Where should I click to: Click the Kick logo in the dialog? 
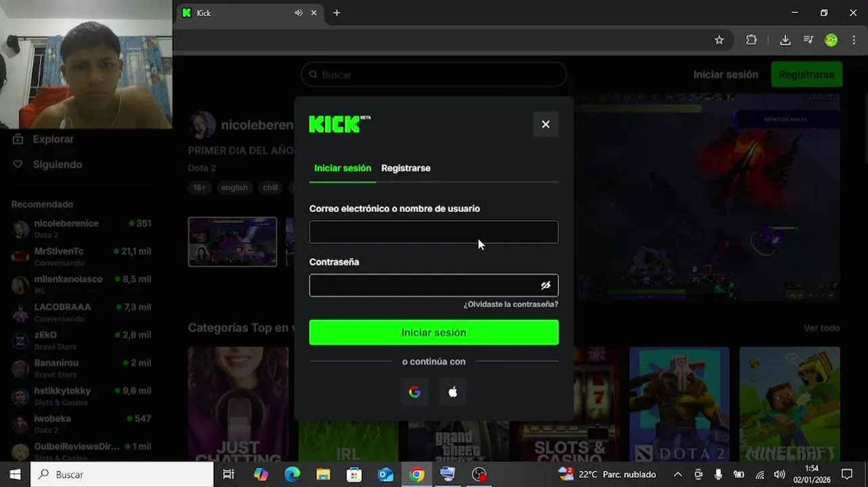(x=339, y=124)
